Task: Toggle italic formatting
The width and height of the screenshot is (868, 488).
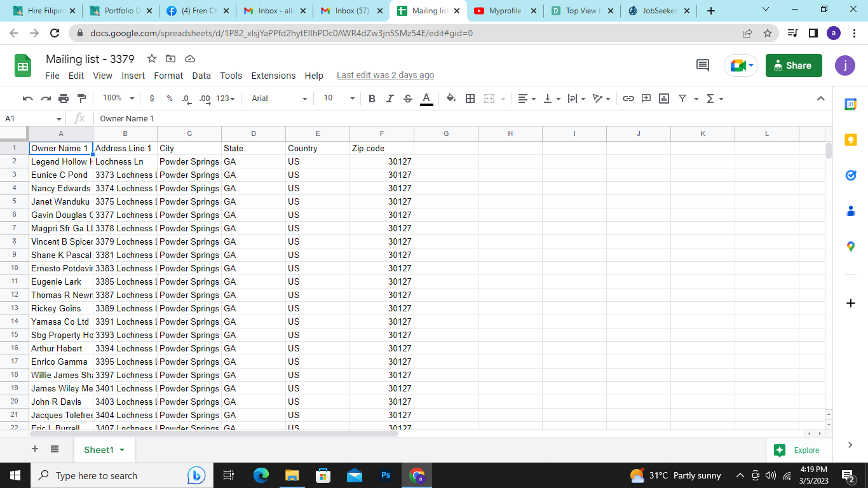Action: pos(390,98)
